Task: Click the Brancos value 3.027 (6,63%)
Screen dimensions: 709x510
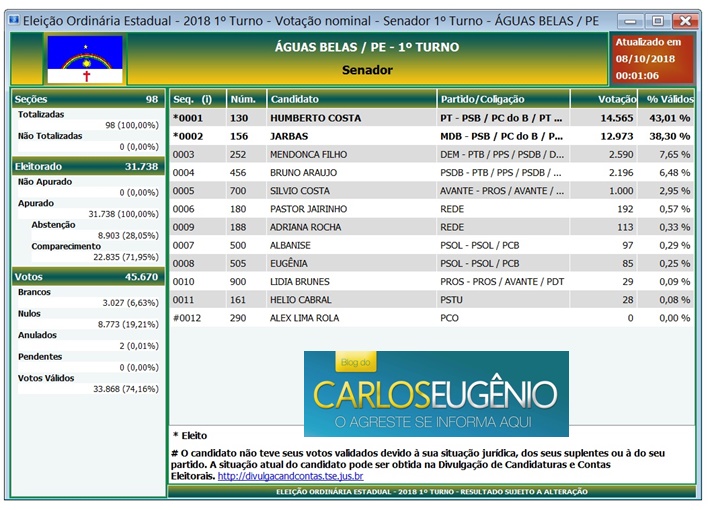Action: (x=130, y=302)
